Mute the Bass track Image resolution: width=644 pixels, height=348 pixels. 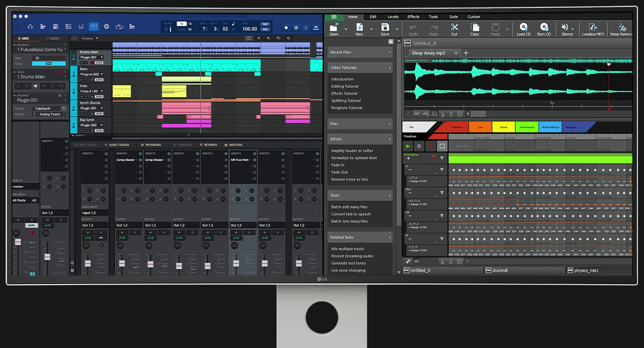81,80
